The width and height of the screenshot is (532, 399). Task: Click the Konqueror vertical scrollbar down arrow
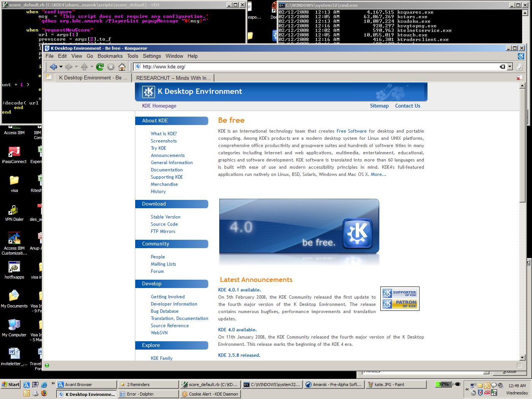pyautogui.click(x=522, y=358)
